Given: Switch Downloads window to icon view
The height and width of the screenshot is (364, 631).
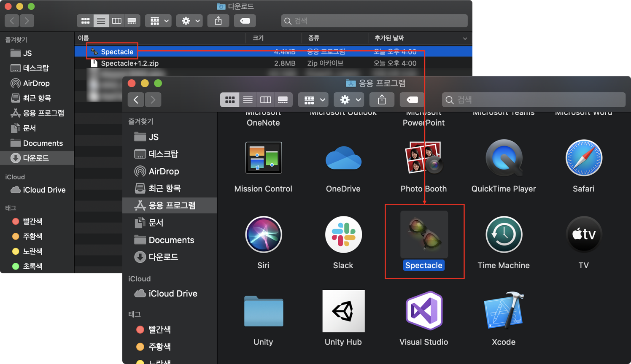Looking at the screenshot, I should click(85, 21).
